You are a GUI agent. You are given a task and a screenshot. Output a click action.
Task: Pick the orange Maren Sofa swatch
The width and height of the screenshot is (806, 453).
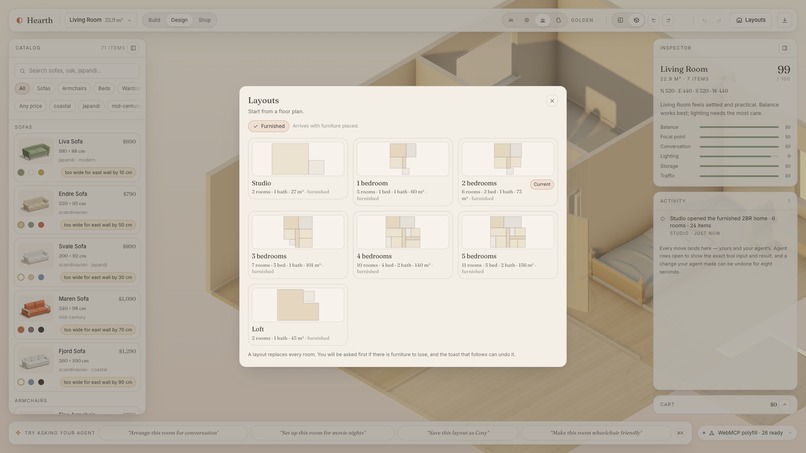(21, 330)
